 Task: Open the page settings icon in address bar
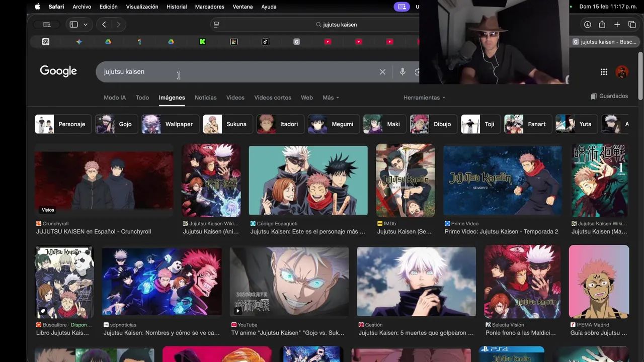click(216, 24)
